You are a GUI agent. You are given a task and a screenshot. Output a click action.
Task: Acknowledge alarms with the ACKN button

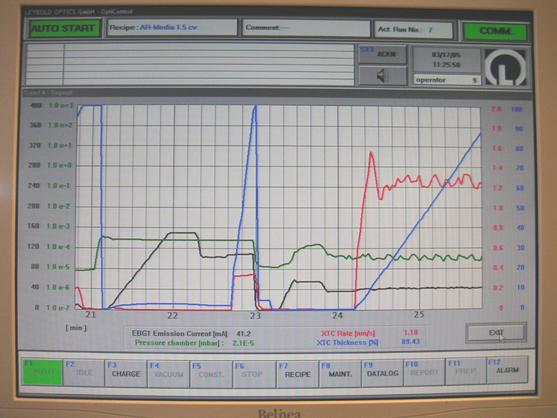click(383, 54)
